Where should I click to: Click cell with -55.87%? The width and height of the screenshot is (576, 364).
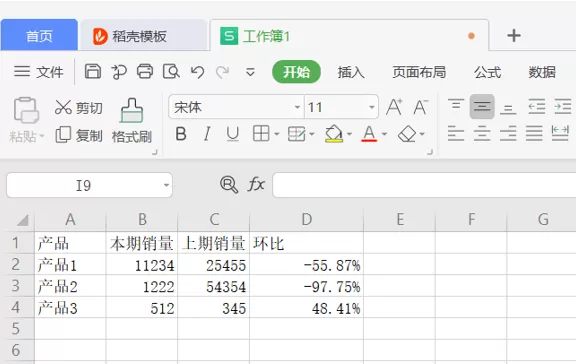306,264
